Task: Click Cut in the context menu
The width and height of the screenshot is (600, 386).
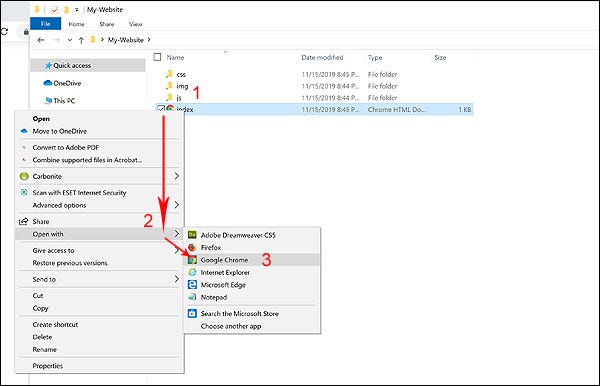Action: coord(99,296)
